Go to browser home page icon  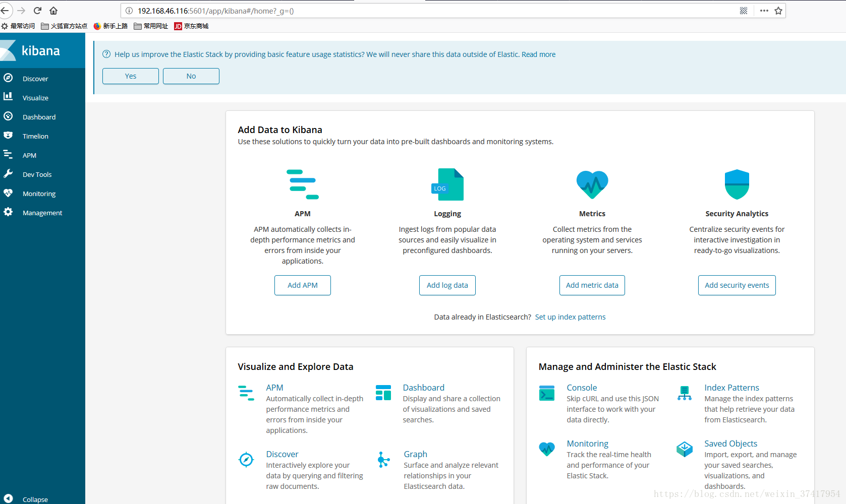53,11
